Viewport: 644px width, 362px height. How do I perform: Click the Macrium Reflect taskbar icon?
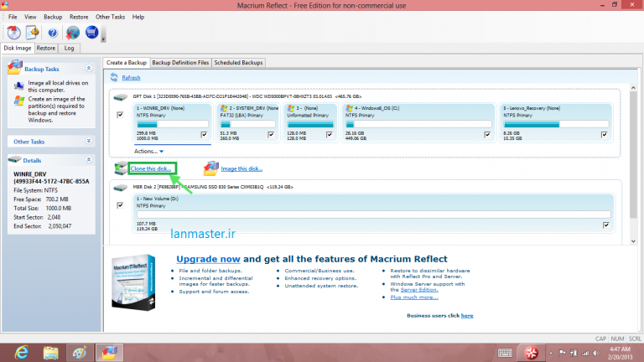(x=109, y=353)
